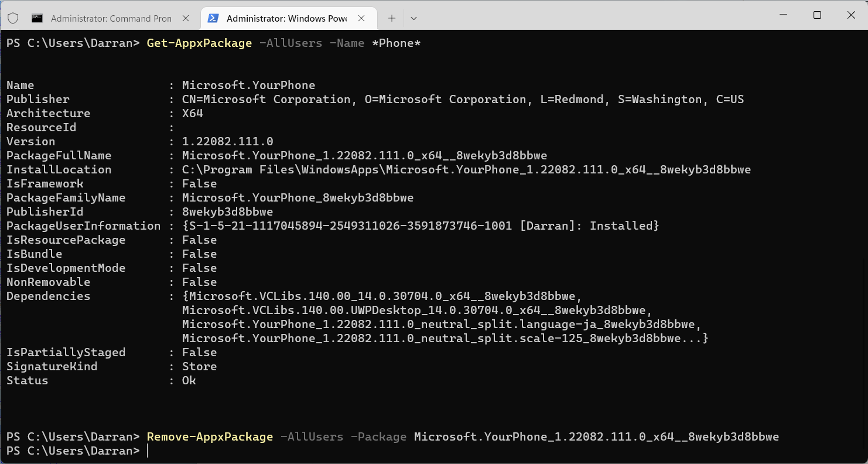868x464 pixels.
Task: Click the InstallLocation WindowsApps path
Action: 466,170
